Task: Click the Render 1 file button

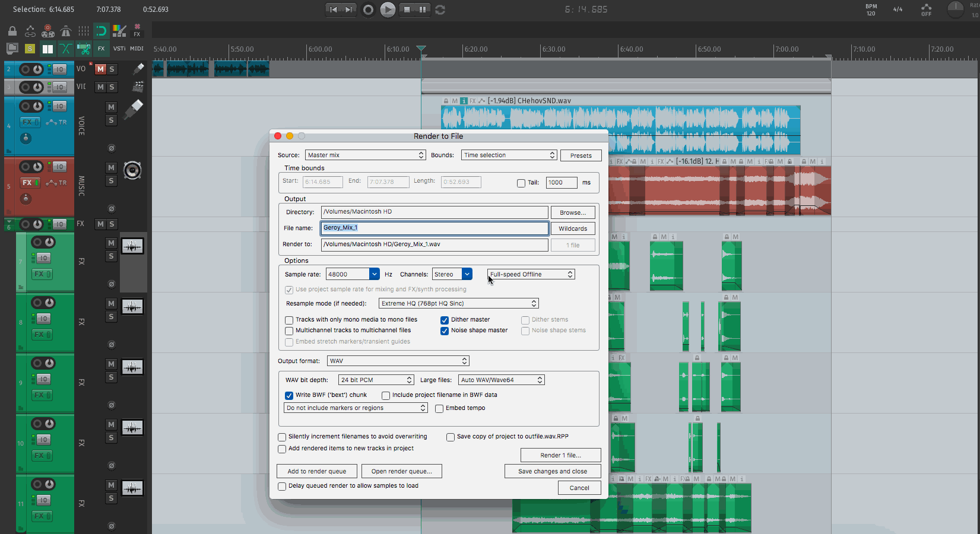Action: (560, 455)
